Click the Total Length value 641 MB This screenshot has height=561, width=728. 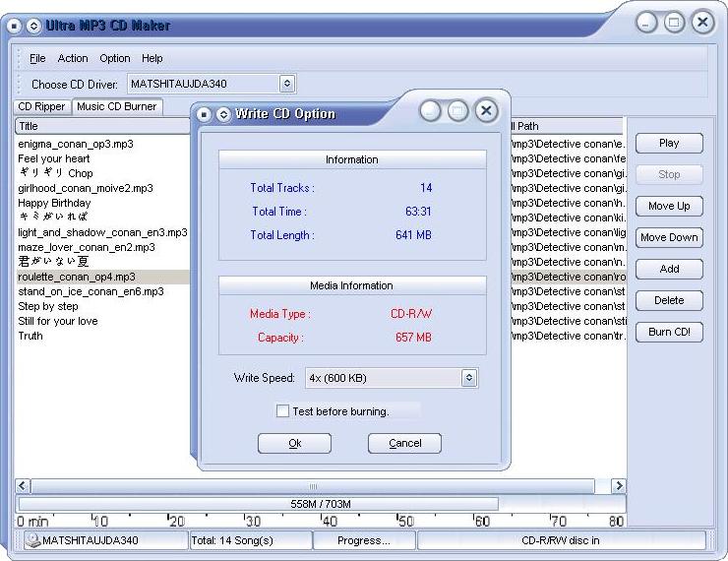click(x=413, y=235)
